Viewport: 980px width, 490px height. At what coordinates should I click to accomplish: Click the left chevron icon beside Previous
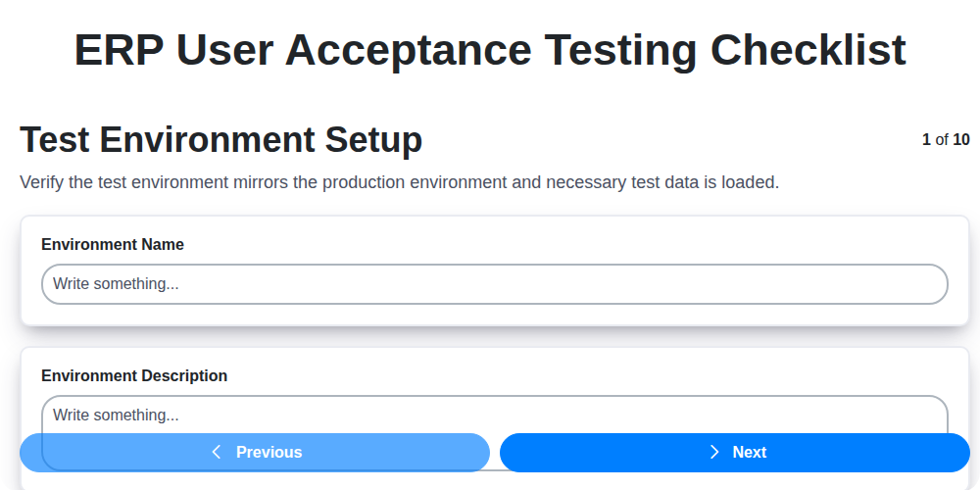point(217,452)
